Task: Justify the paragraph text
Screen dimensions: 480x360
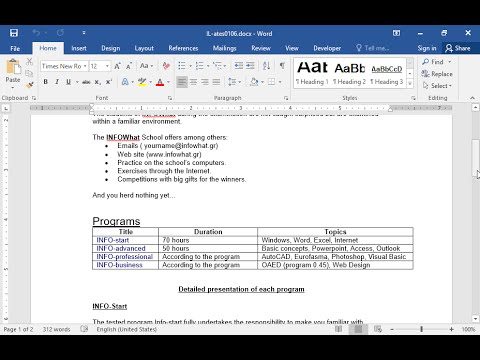Action: (x=216, y=82)
